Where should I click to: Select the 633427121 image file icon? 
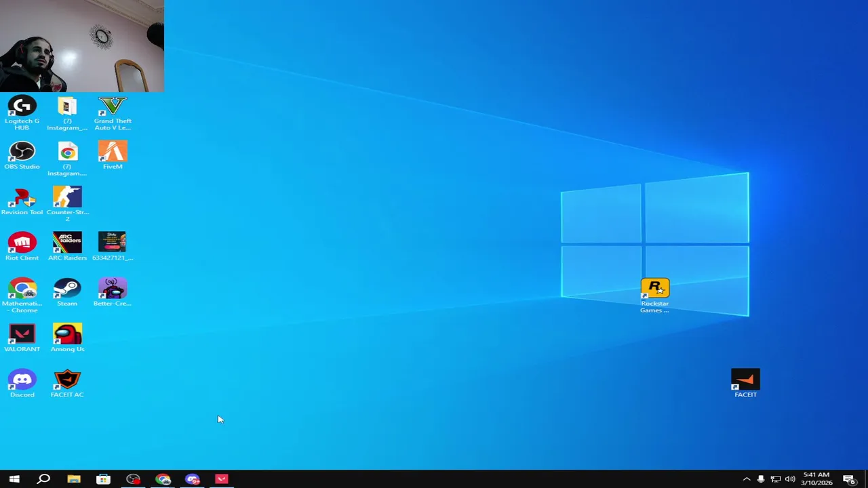[113, 247]
